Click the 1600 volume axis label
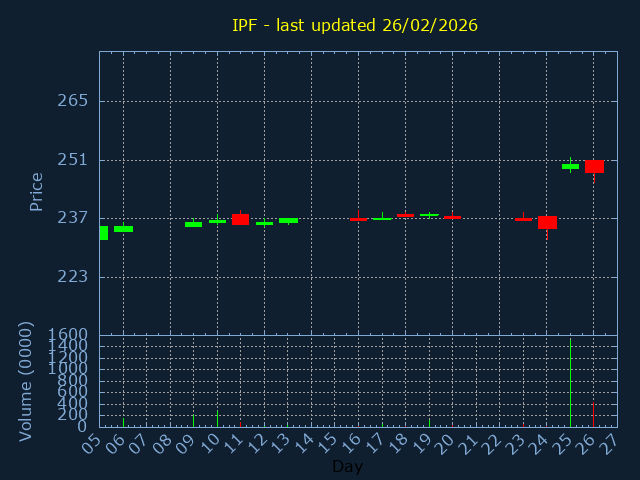 click(68, 335)
